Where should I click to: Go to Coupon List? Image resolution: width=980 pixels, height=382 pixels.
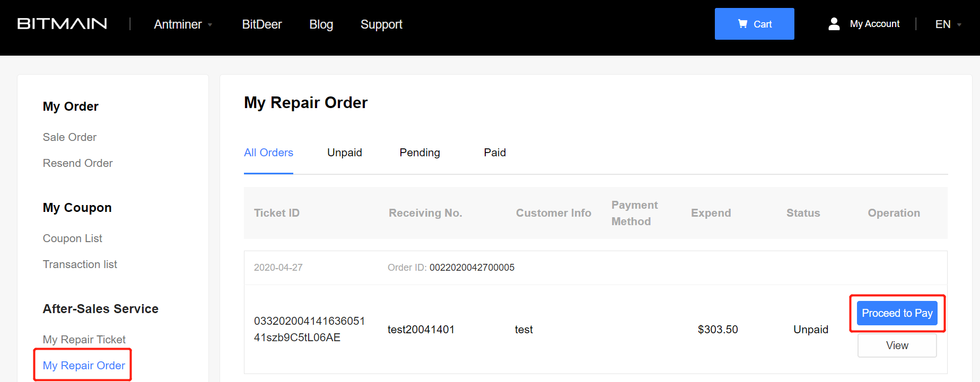[73, 238]
